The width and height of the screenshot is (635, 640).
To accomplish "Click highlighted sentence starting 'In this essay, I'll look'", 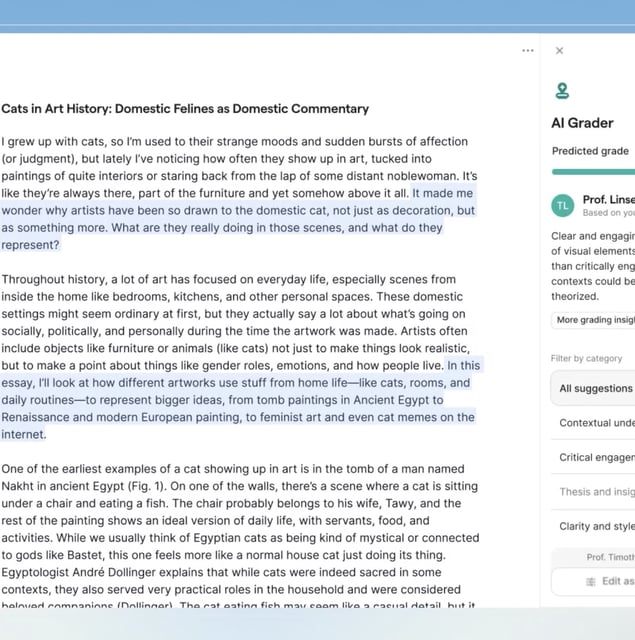I will (241, 400).
